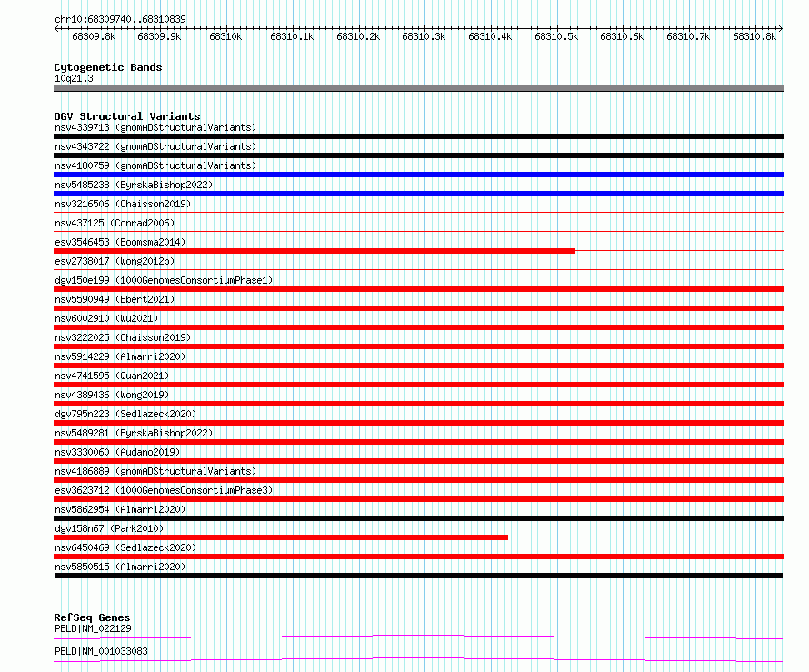Viewport: 809px width, 672px height.
Task: Open variant nsv4186889 gnomAD label
Action: tap(155, 471)
